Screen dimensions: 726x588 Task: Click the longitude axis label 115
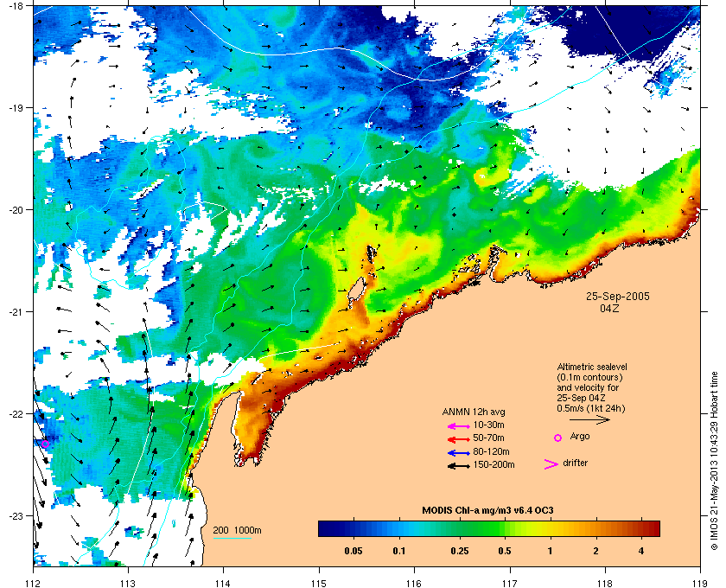(x=319, y=583)
